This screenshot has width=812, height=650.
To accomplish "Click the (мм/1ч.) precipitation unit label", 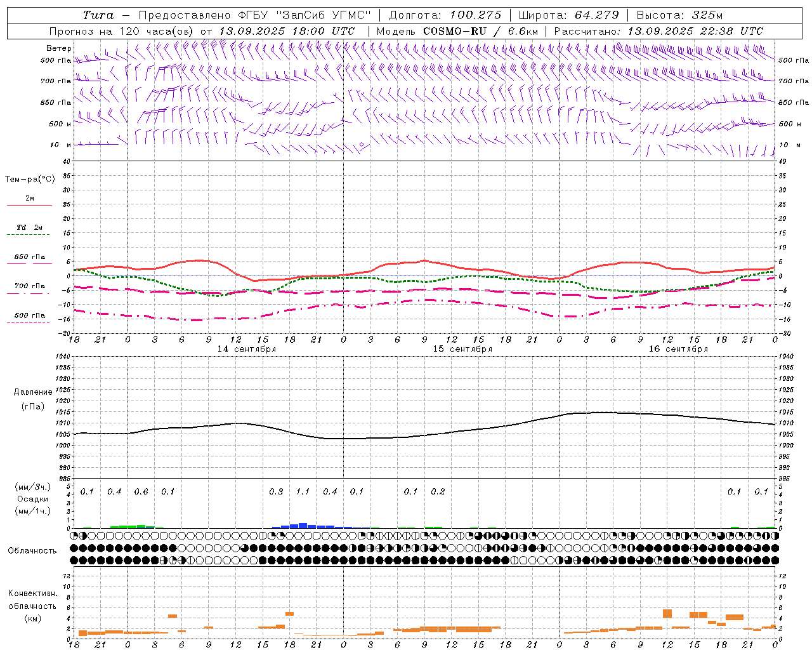I will 33,511.
